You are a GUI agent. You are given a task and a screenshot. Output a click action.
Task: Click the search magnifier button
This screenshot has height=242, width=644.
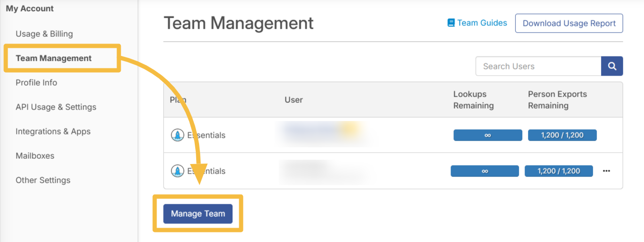[612, 66]
